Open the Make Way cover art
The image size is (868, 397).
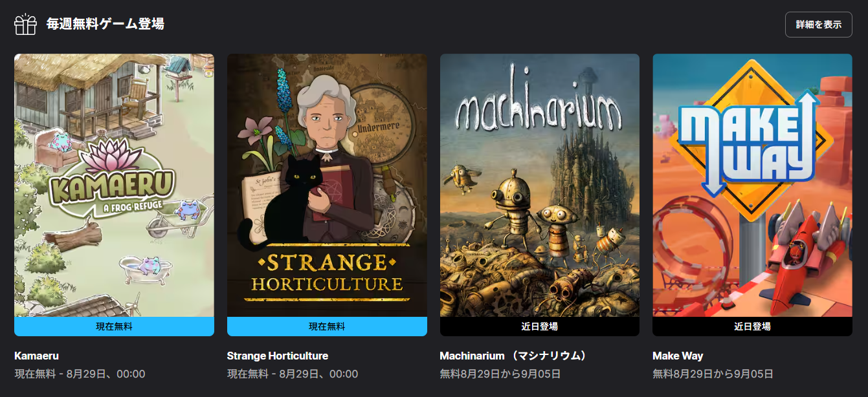click(752, 185)
